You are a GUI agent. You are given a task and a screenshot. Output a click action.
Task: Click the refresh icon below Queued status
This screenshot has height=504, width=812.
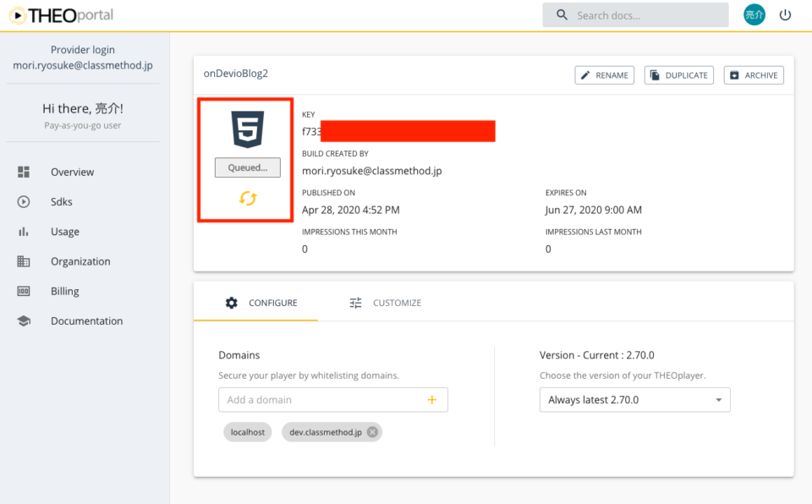coord(247,196)
